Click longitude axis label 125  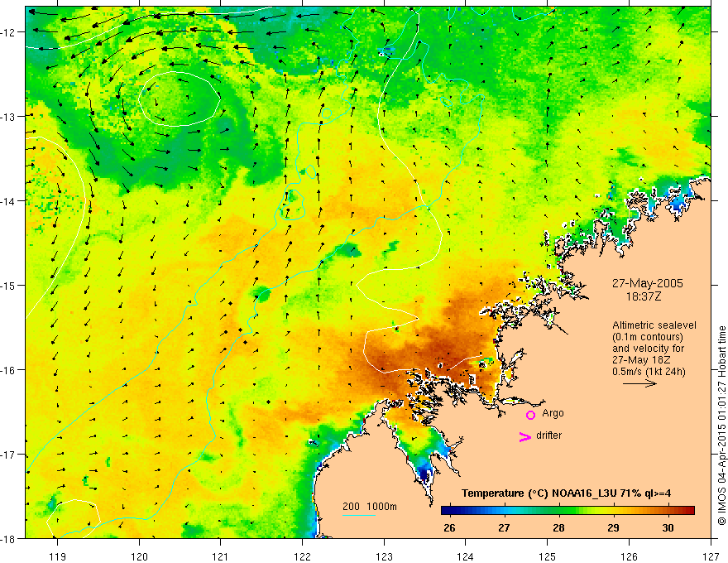[x=547, y=556]
